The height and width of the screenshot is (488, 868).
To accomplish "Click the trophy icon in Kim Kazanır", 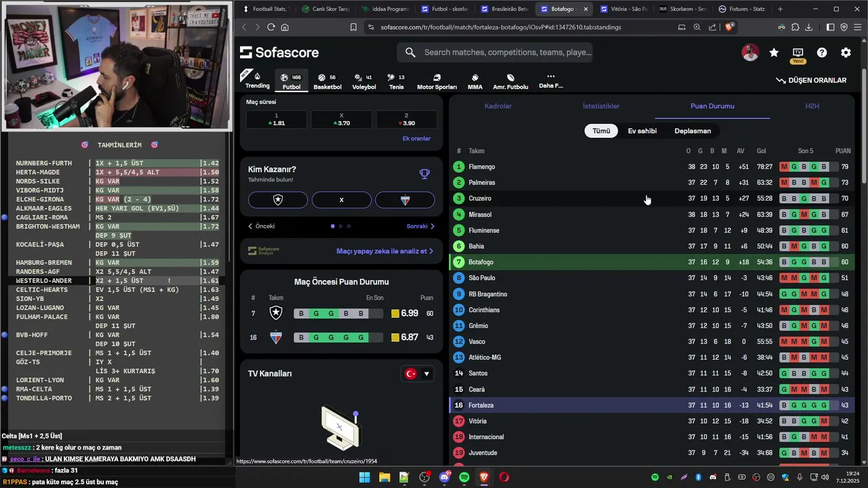I will 425,174.
